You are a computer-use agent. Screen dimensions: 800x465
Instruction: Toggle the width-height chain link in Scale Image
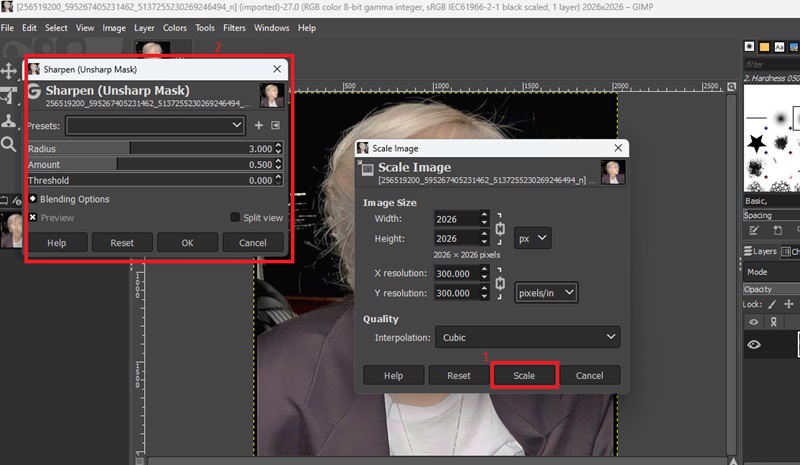tap(500, 229)
